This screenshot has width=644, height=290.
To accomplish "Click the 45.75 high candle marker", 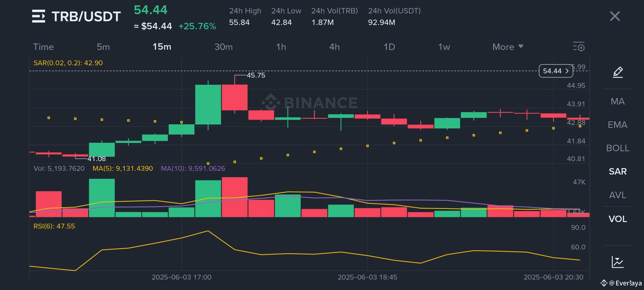I will (256, 75).
